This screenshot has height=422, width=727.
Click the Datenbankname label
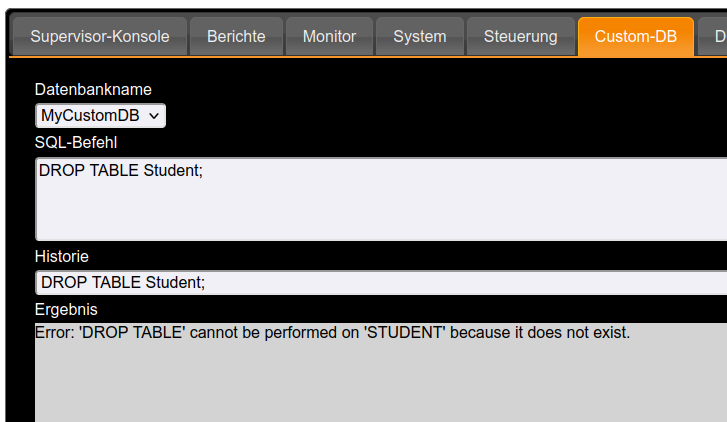(x=93, y=90)
